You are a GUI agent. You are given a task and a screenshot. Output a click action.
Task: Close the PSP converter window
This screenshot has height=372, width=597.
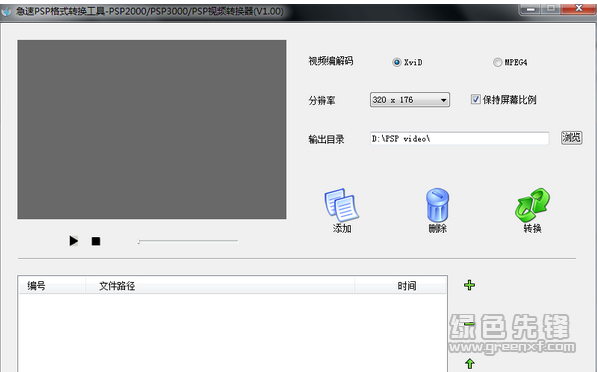coord(578,8)
